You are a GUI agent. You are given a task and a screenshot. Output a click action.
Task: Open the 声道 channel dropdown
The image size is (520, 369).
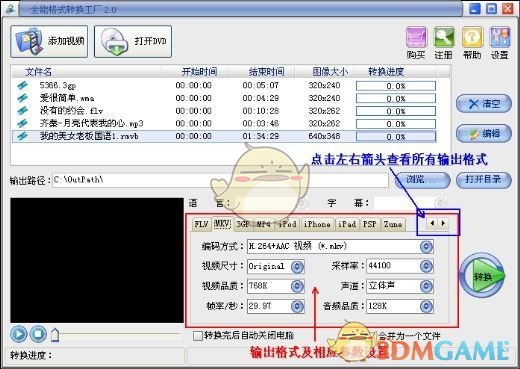(426, 286)
